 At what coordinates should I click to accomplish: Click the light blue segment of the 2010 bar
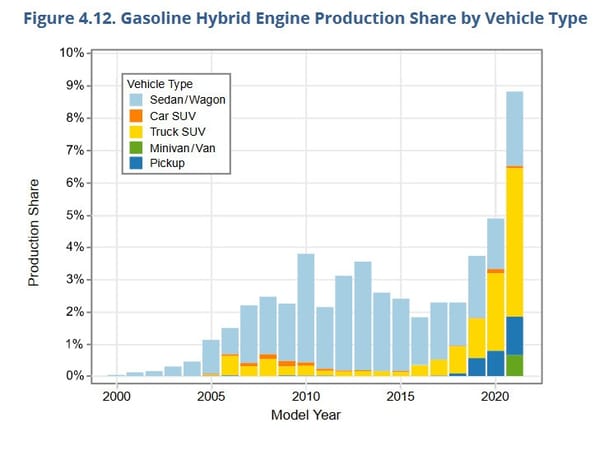pos(306,308)
